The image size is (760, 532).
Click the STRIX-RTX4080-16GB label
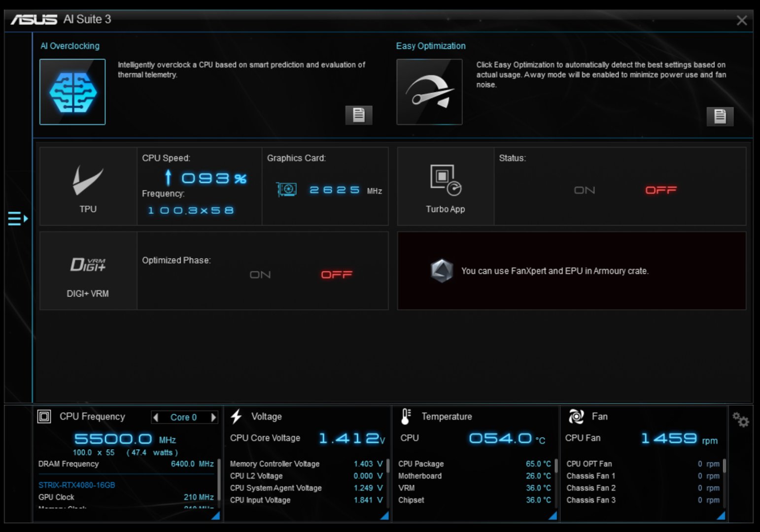[x=77, y=485]
